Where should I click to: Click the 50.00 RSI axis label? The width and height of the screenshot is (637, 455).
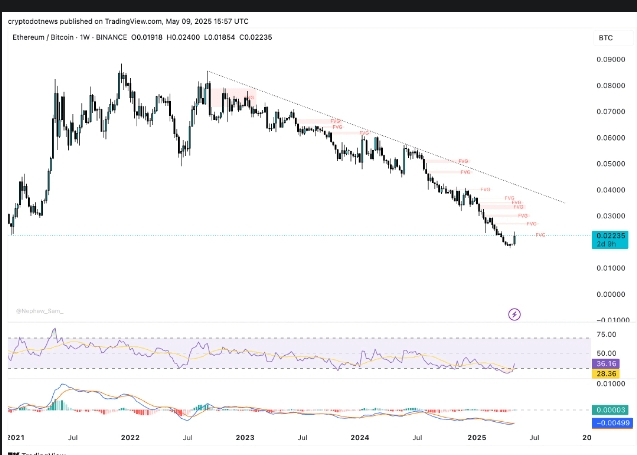pyautogui.click(x=606, y=353)
